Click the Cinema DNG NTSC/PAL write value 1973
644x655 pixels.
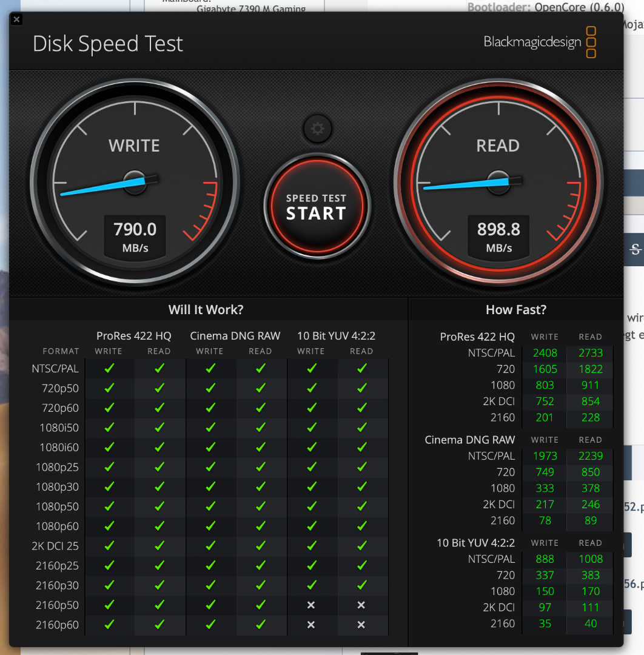pyautogui.click(x=545, y=456)
